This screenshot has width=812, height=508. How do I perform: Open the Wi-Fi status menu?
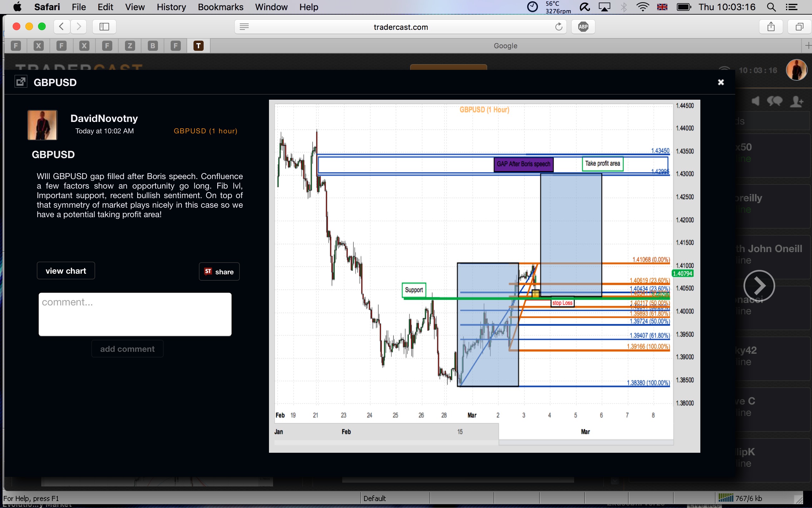[x=643, y=7]
